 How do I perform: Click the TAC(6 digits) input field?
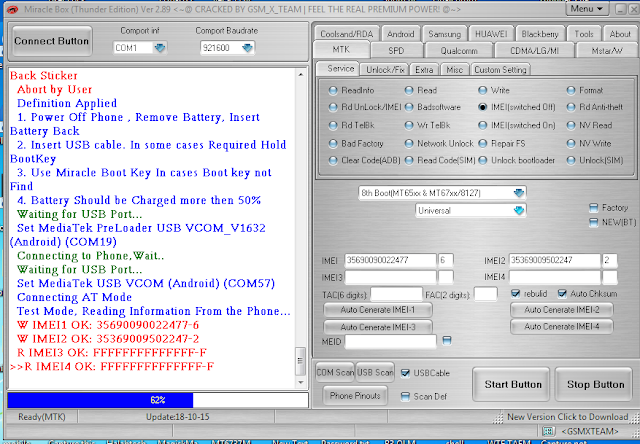pyautogui.click(x=396, y=294)
